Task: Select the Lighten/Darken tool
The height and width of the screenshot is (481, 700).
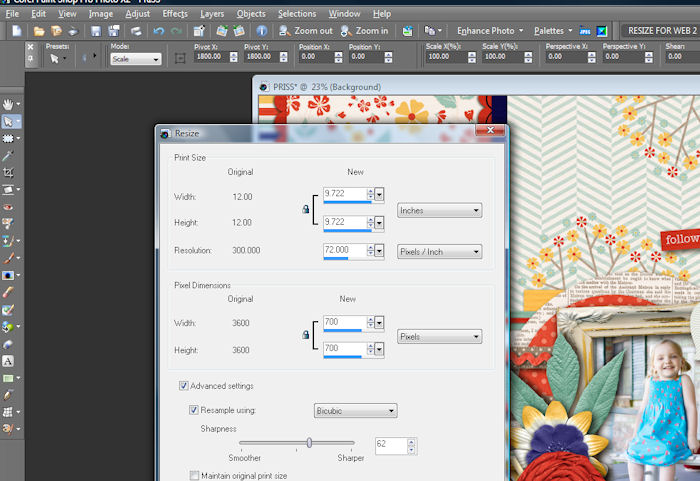Action: coord(8,275)
